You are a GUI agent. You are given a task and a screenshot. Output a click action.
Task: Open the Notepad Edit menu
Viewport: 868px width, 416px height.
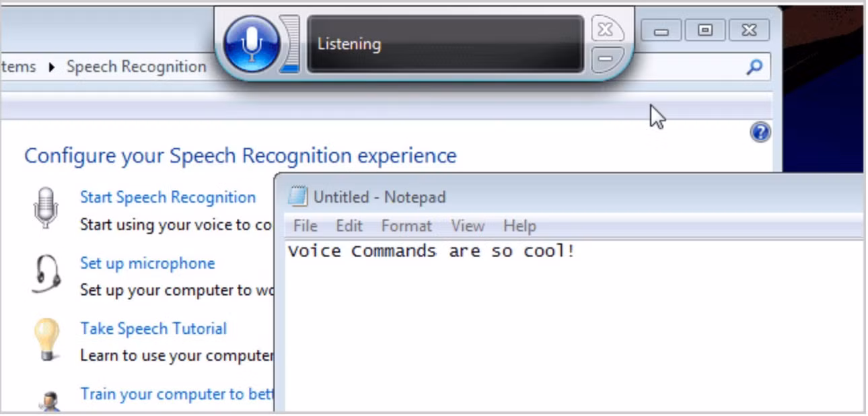click(349, 226)
